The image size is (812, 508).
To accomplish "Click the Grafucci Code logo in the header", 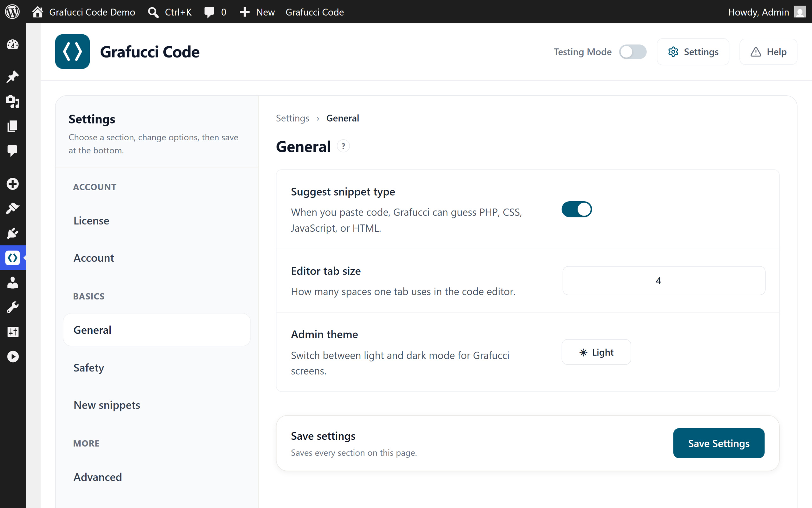I will (72, 51).
